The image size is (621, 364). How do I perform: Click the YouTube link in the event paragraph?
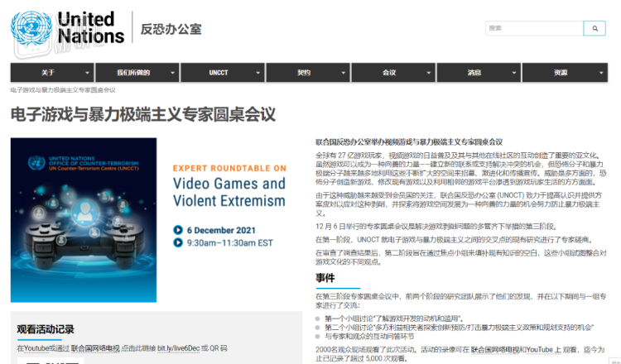click(x=540, y=350)
